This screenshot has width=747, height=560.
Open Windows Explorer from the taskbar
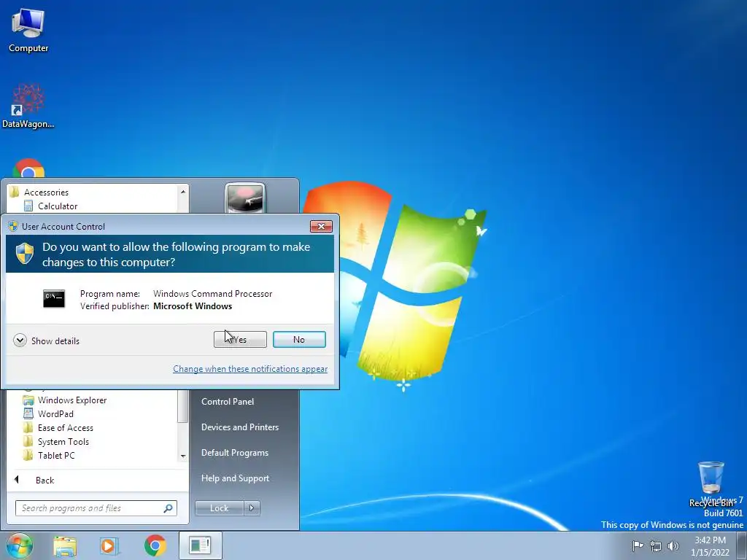click(65, 545)
